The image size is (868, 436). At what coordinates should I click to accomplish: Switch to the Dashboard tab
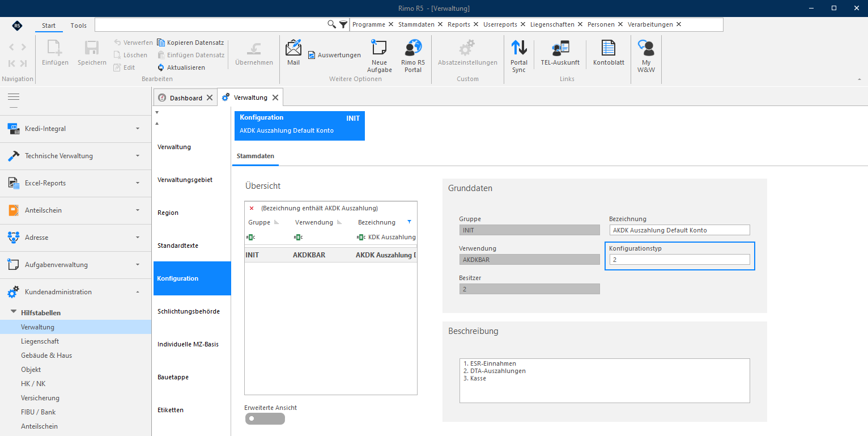point(186,98)
